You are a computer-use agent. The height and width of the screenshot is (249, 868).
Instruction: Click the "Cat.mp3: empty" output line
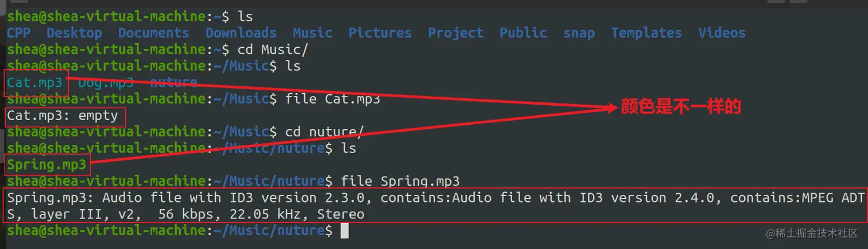tap(63, 116)
